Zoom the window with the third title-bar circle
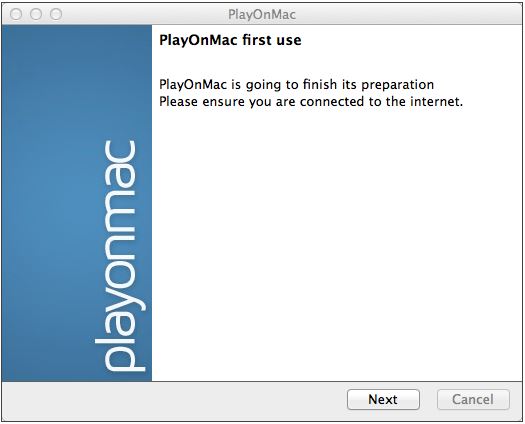Screen dimensions: 525x424 click(x=56, y=14)
